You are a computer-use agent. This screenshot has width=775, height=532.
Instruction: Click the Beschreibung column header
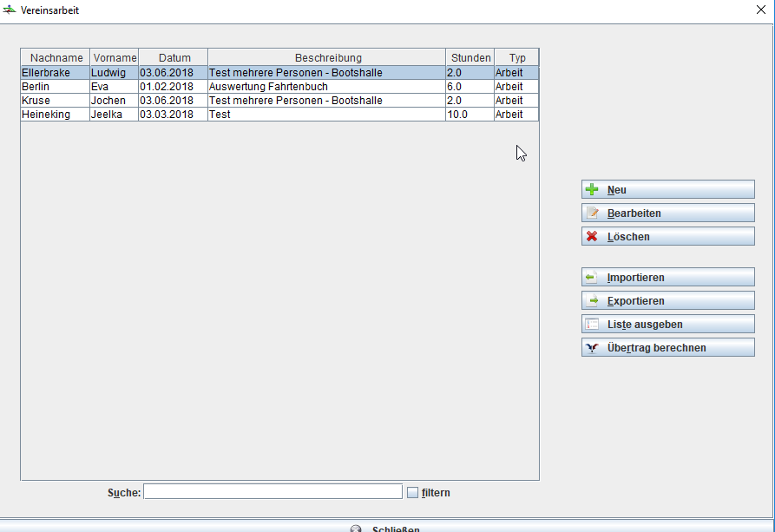[x=327, y=58]
